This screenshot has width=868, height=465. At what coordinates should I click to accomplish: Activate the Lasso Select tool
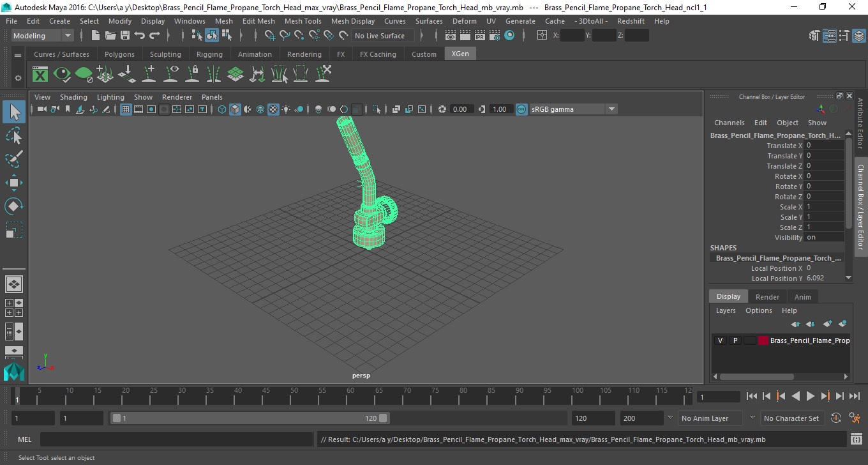coord(14,135)
